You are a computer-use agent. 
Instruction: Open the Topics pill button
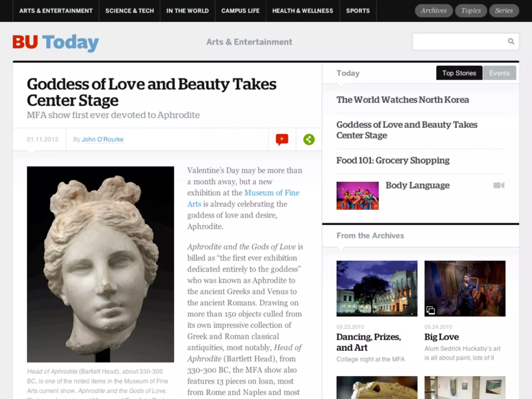[471, 11]
